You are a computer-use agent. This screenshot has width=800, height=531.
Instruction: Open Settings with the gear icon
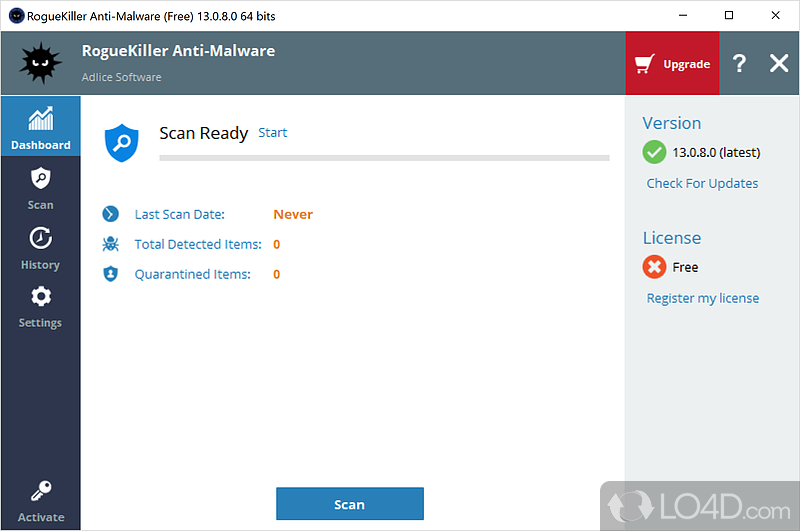pos(41,307)
